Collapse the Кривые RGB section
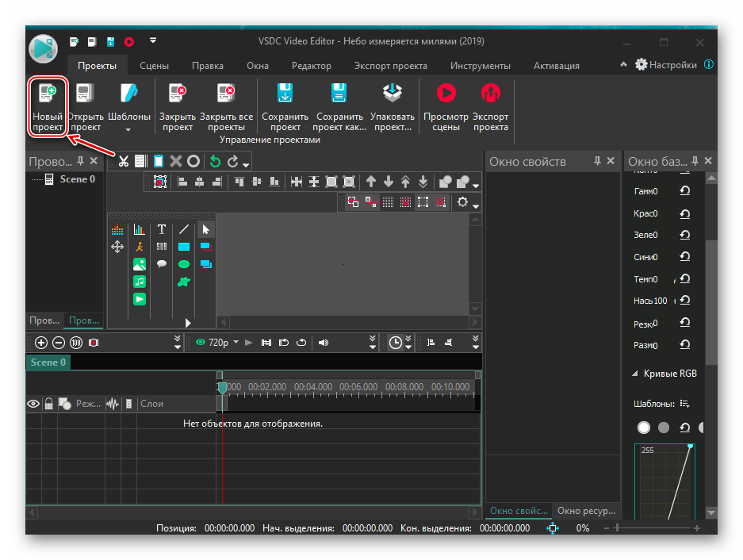 (634, 374)
